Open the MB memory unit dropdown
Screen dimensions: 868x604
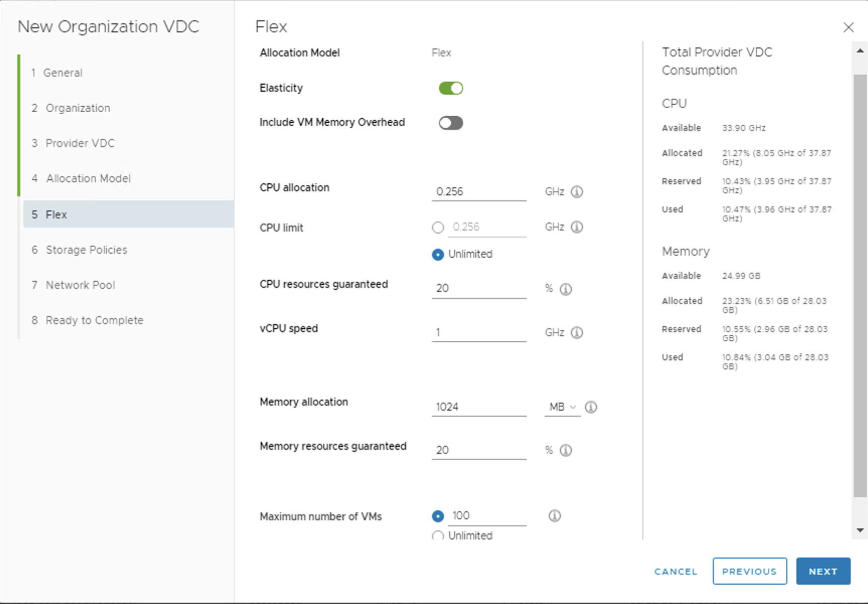tap(562, 407)
